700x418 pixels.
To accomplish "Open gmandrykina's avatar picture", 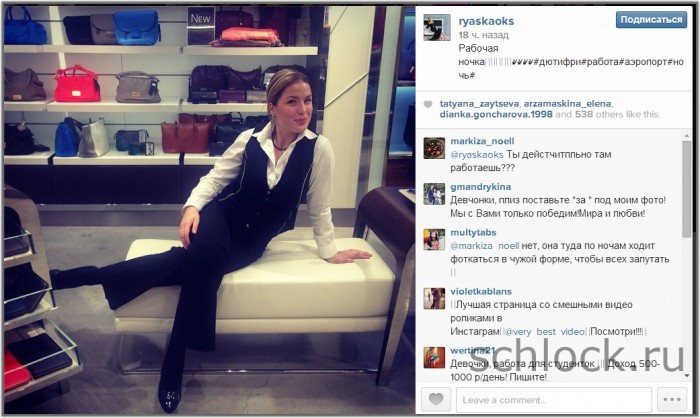I will (434, 194).
